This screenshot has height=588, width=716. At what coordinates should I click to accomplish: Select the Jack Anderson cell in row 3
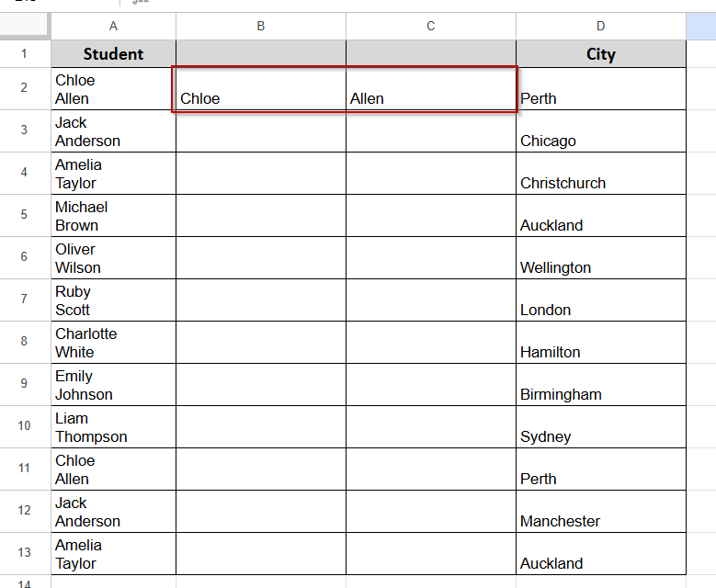(113, 131)
